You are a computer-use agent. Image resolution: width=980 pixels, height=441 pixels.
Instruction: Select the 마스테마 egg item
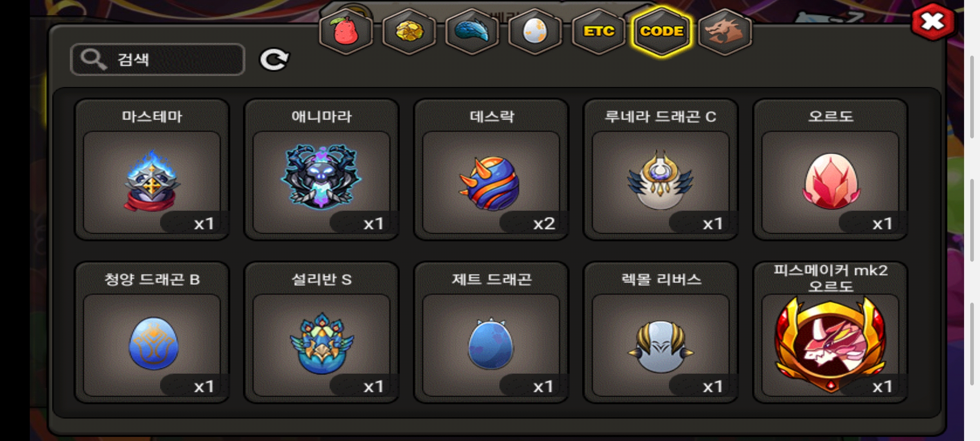click(152, 169)
